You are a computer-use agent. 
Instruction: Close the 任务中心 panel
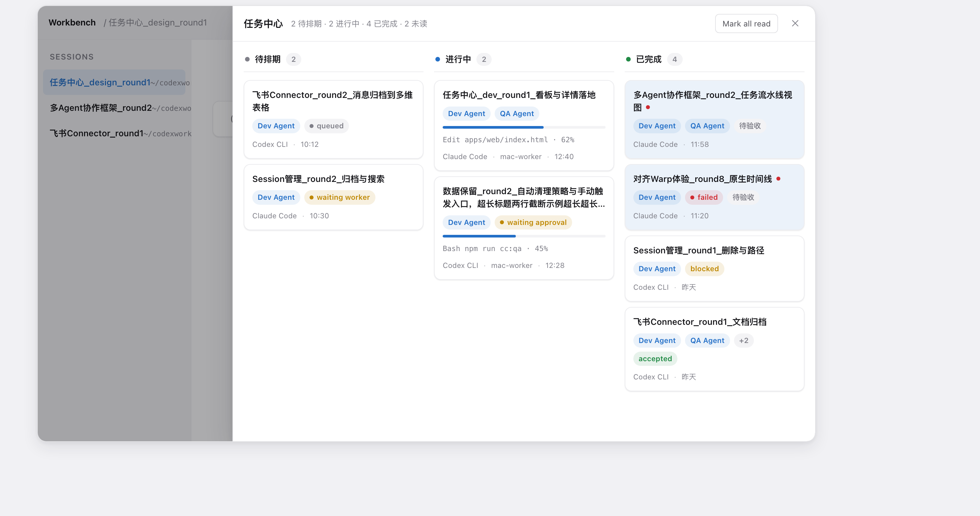[795, 23]
